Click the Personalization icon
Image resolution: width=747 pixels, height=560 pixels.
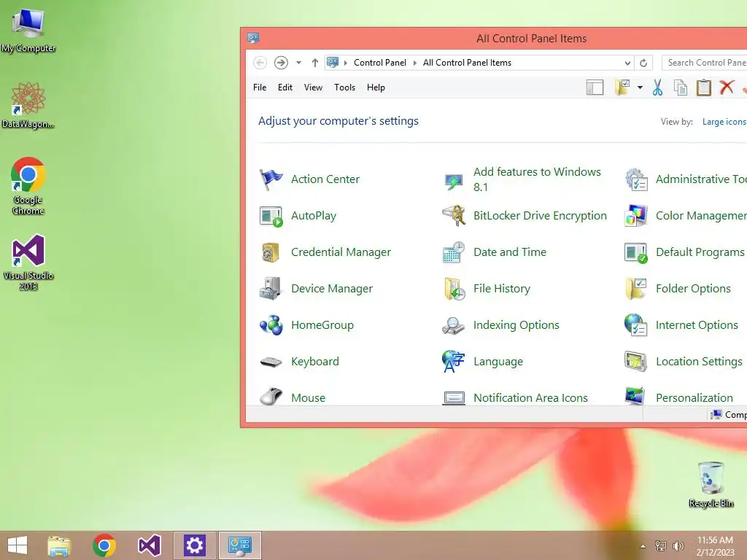(635, 396)
